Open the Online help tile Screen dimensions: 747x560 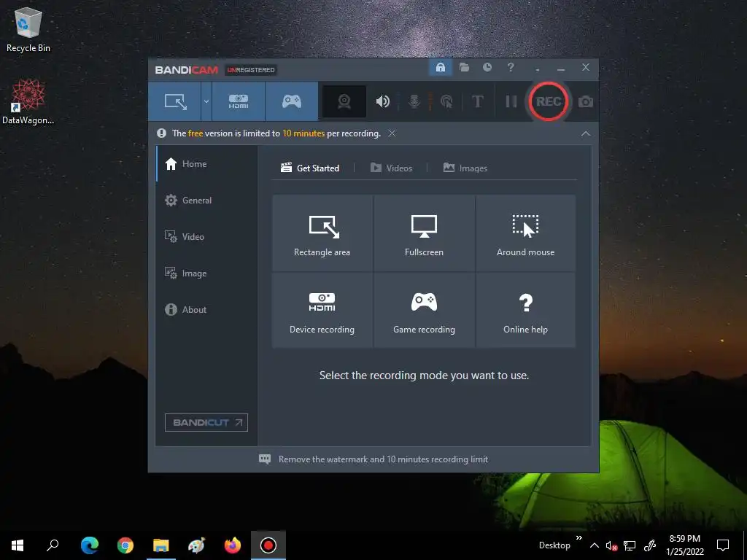[525, 310]
